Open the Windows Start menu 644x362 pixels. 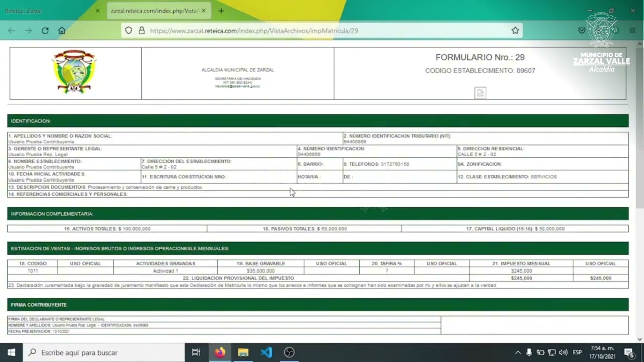[11, 352]
